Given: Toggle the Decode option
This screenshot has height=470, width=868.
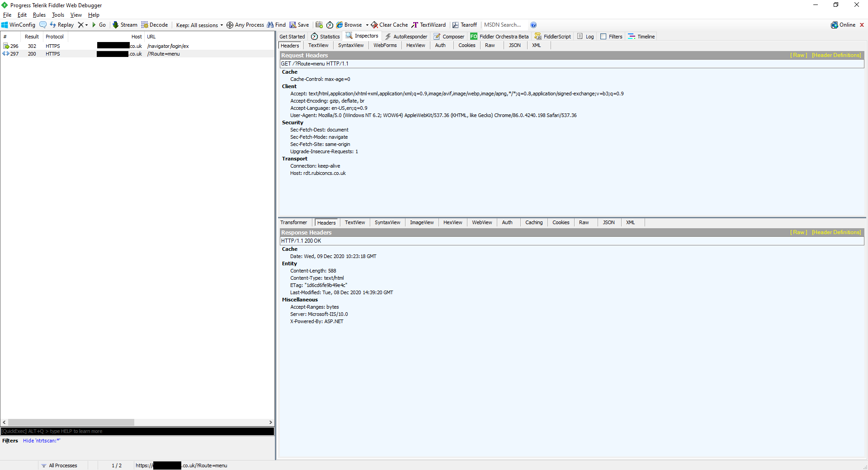Looking at the screenshot, I should tap(155, 25).
